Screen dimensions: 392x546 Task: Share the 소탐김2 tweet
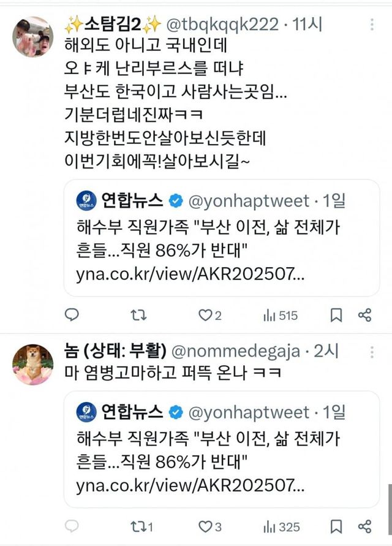(x=364, y=315)
